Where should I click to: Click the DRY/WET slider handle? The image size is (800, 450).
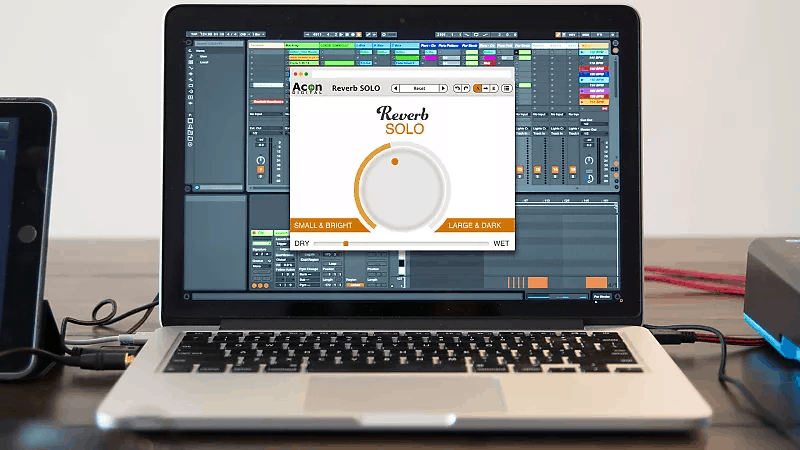pyautogui.click(x=345, y=243)
